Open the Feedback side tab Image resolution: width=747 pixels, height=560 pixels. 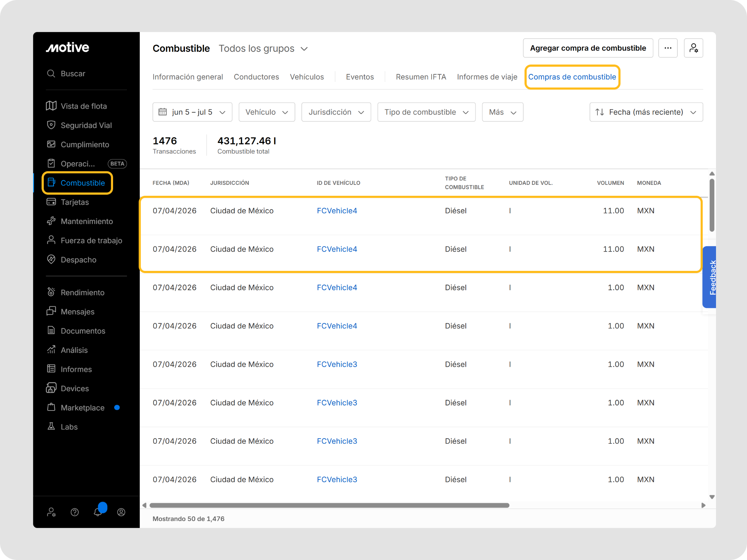coord(710,277)
